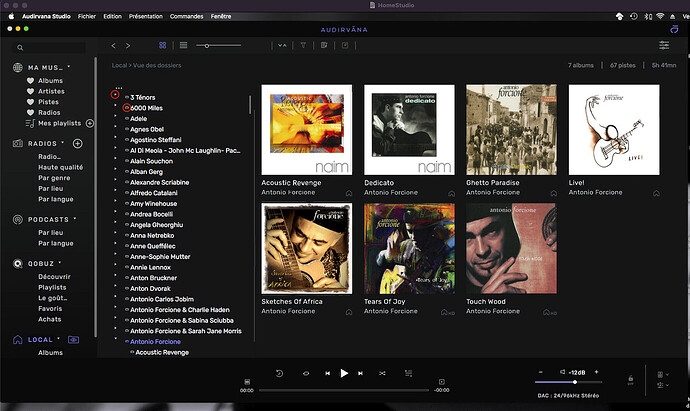Open the Fenêtre menu
This screenshot has height=411, width=690.
pos(221,16)
